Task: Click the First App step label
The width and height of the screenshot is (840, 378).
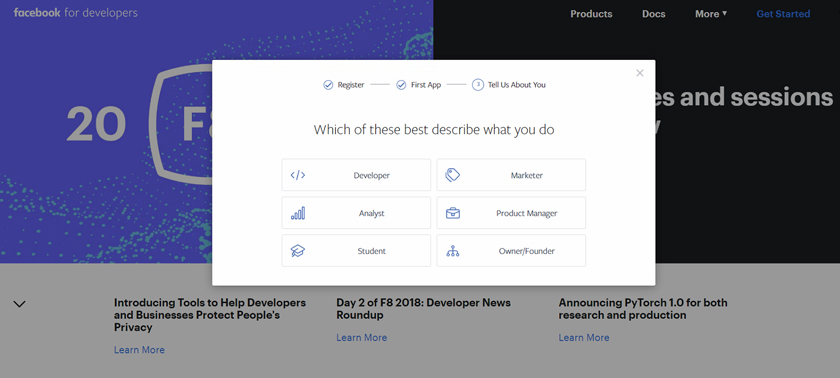Action: pos(426,85)
